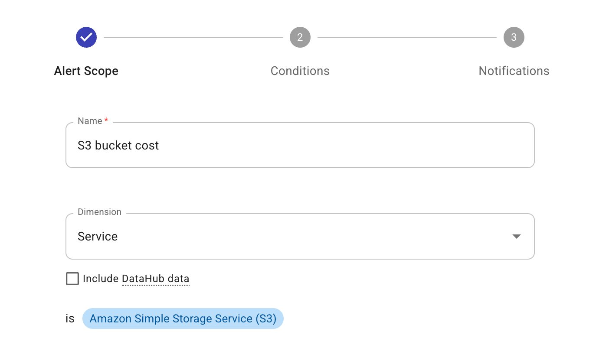Image resolution: width=609 pixels, height=364 pixels.
Task: Click the connector line between steps 1 and 2
Action: [193, 38]
